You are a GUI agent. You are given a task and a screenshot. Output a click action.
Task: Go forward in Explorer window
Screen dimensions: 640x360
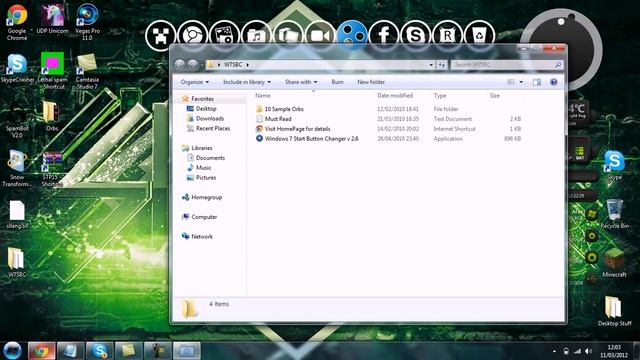pyautogui.click(x=193, y=64)
